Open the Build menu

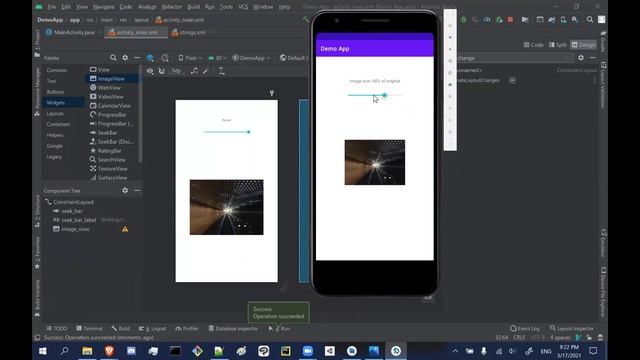(193, 7)
